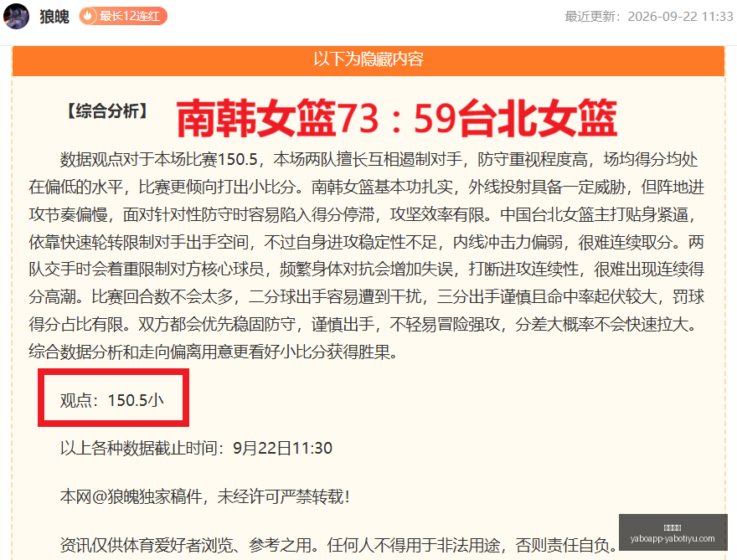
Task: Click the 资讯仅供体育爱好者浏览 disclaimer line
Action: tap(338, 545)
